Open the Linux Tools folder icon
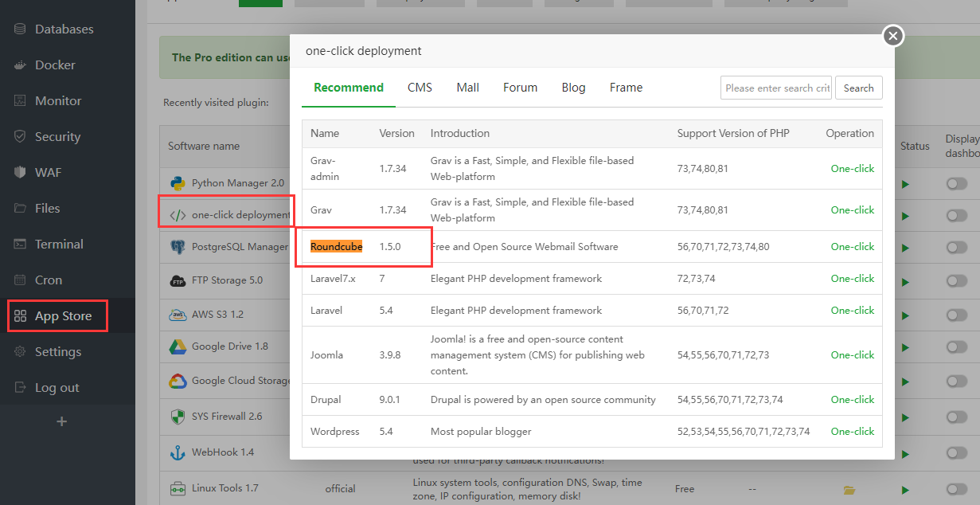 849,490
